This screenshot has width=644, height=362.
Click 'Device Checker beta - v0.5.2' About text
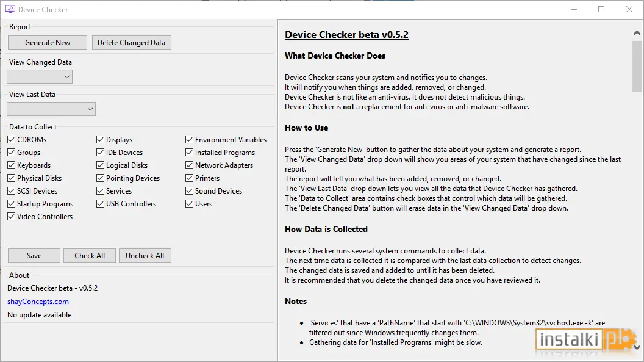pos(52,288)
